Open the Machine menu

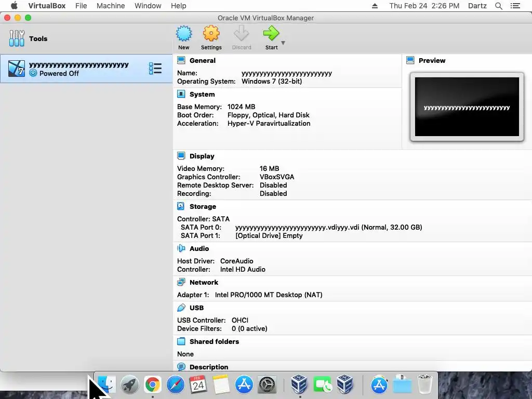coord(111,6)
